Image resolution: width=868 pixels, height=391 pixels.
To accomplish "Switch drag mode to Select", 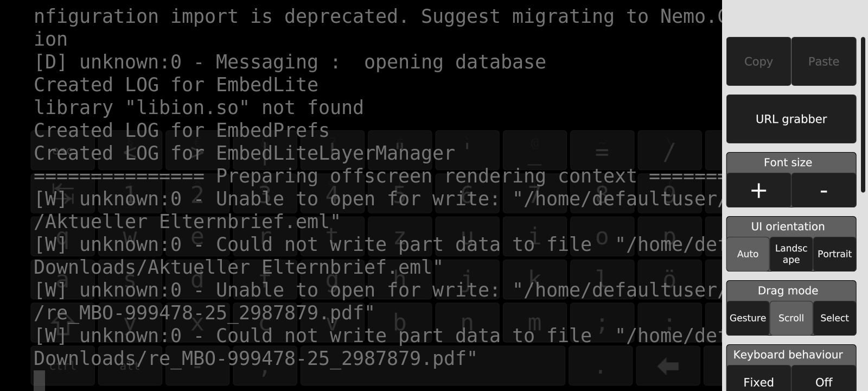I will (834, 318).
